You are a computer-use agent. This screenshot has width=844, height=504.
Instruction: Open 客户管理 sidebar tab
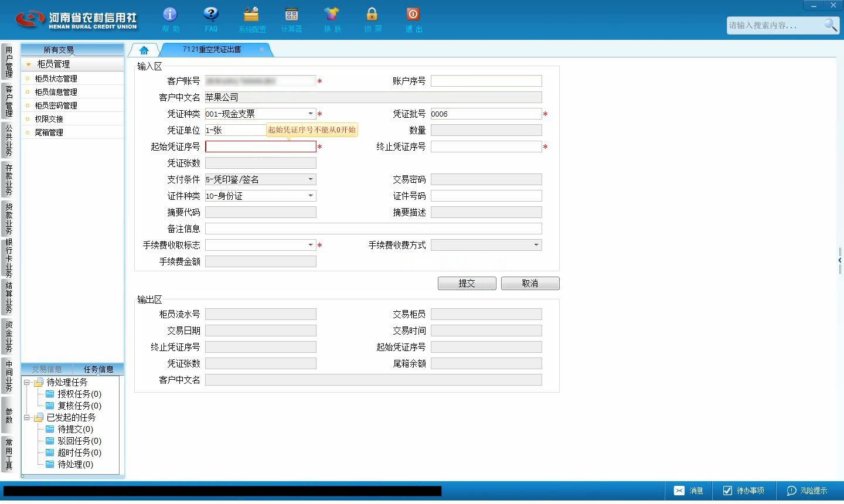9,100
